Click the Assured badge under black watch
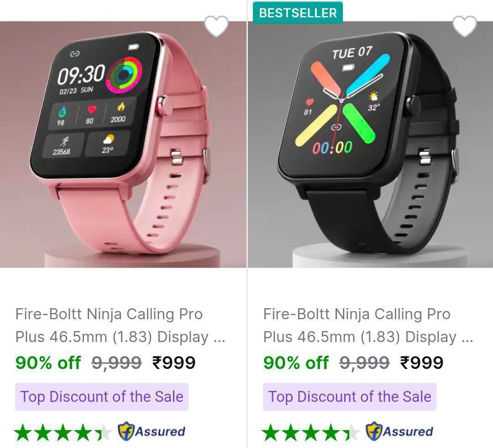493x448 pixels. pos(399,431)
